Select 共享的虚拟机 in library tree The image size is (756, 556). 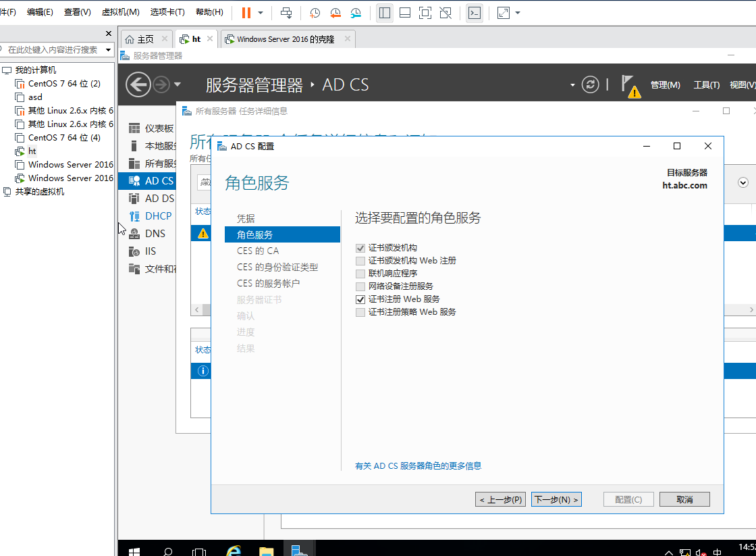click(40, 192)
